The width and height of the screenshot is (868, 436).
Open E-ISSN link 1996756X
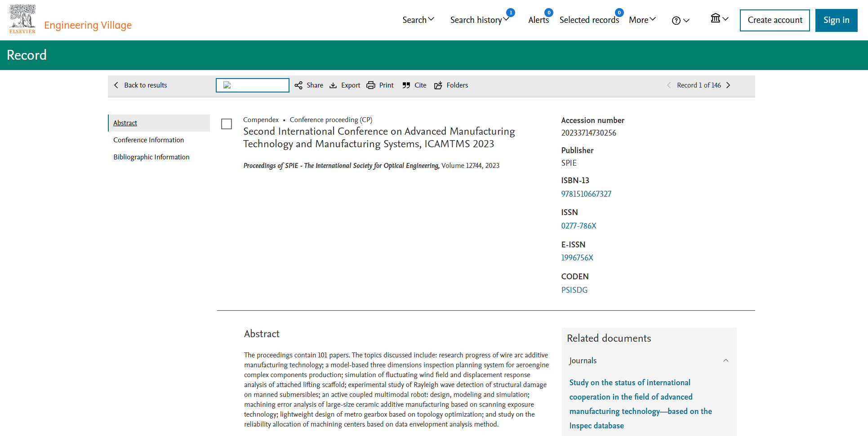(577, 258)
